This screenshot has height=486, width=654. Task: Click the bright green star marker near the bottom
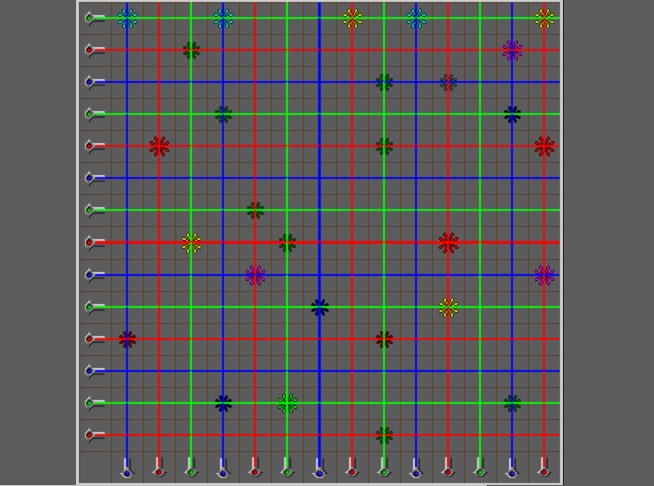point(287,403)
